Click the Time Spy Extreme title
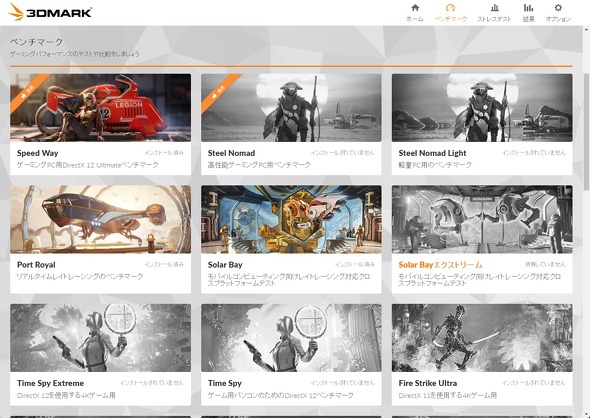This screenshot has width=590, height=418. 50,383
